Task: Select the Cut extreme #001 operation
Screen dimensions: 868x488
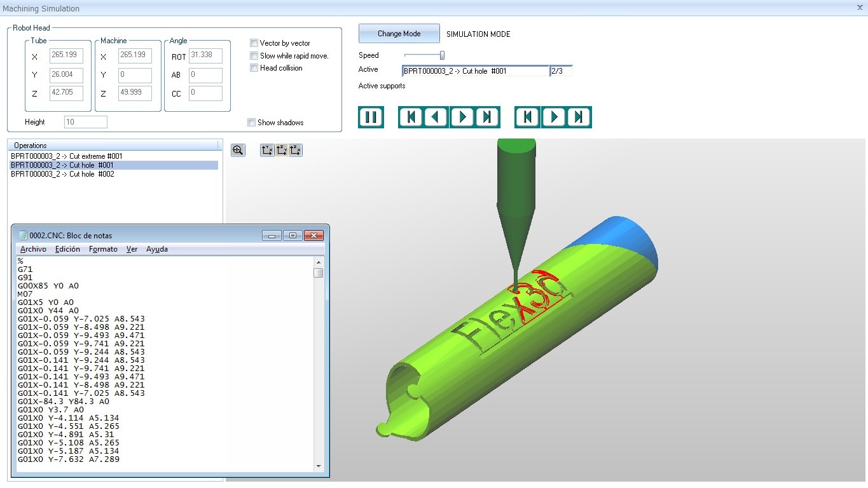Action: [67, 156]
